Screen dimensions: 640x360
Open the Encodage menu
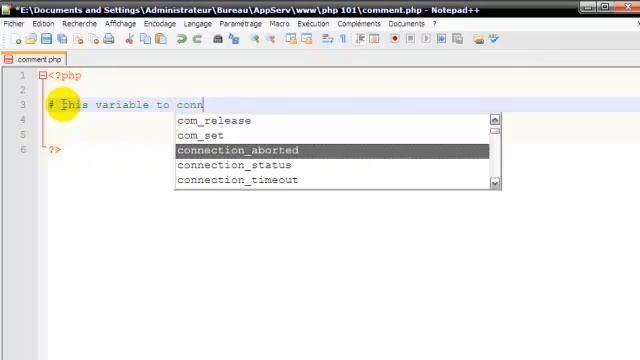coord(160,24)
